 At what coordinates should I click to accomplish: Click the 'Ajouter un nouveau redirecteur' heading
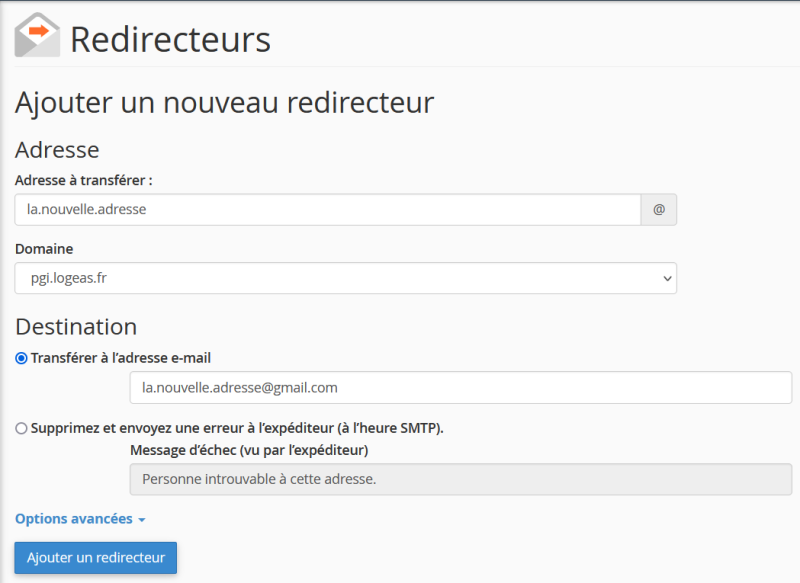click(x=224, y=102)
